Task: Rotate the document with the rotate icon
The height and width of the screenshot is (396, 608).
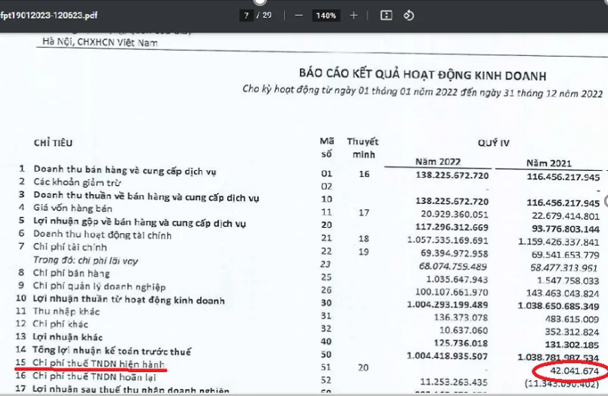Action: (409, 16)
